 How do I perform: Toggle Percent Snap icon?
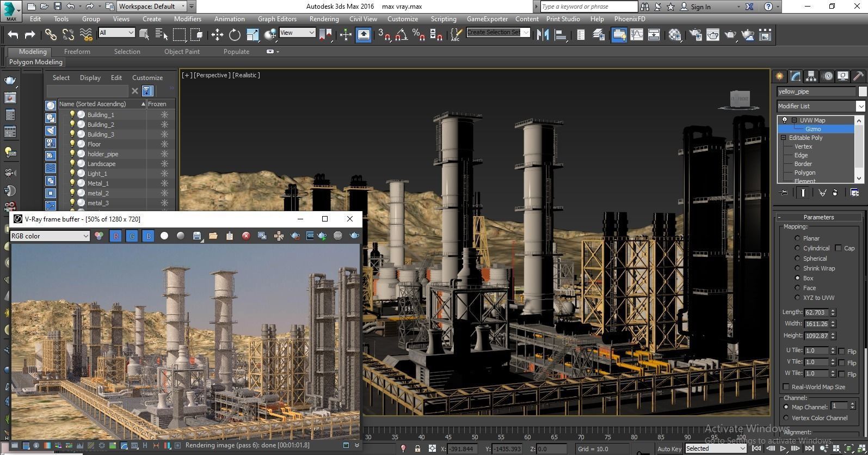point(419,35)
